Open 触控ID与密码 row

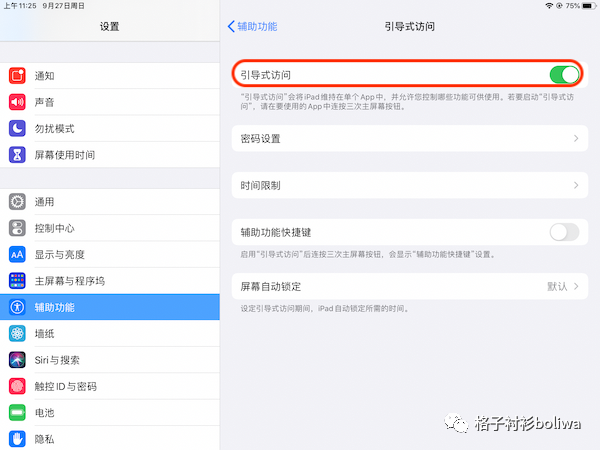[110, 386]
